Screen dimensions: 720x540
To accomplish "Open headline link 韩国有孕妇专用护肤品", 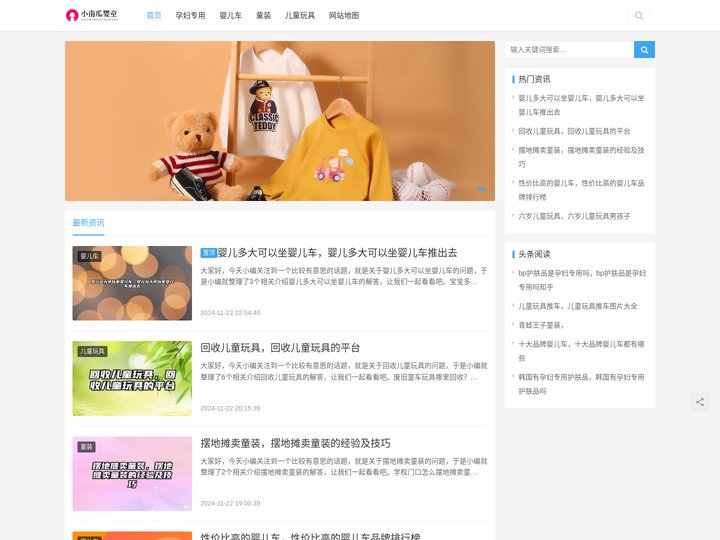I will click(x=581, y=384).
